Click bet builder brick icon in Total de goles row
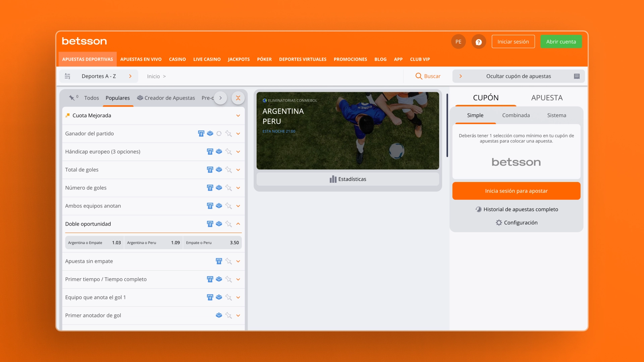644x362 pixels. pyautogui.click(x=219, y=170)
